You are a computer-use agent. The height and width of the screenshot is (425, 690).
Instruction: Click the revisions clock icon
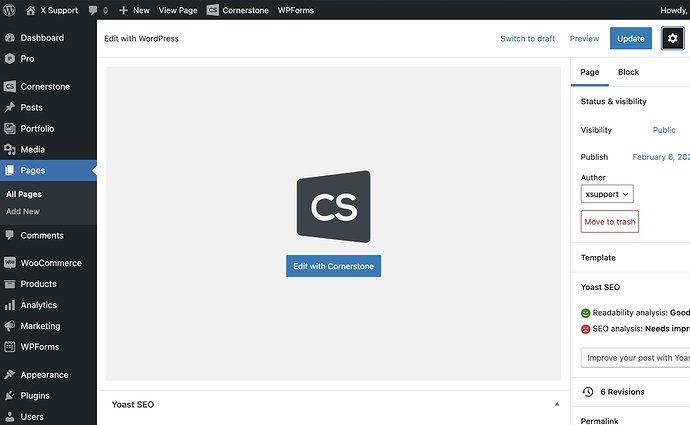tap(588, 392)
